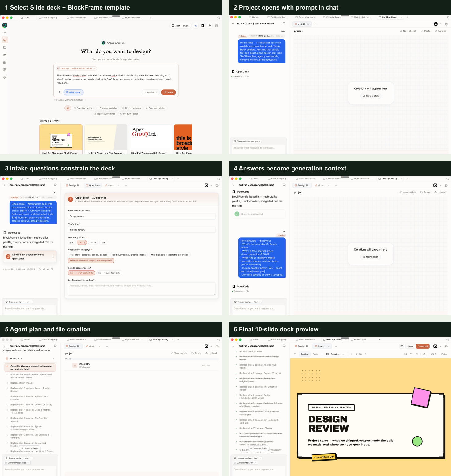Remove the Current Design Files chip in panel 5
This screenshot has height=476, width=451.
pyautogui.click(x=28, y=463)
